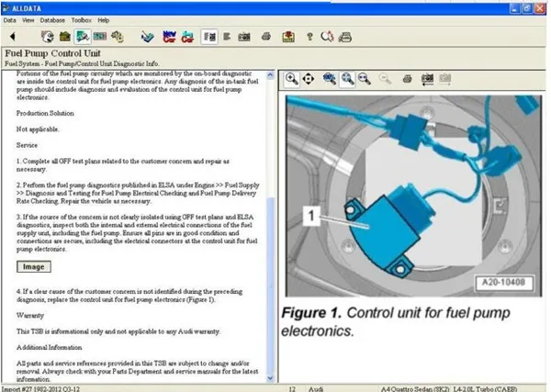Open the briefcase toolbar icon

coord(65,37)
